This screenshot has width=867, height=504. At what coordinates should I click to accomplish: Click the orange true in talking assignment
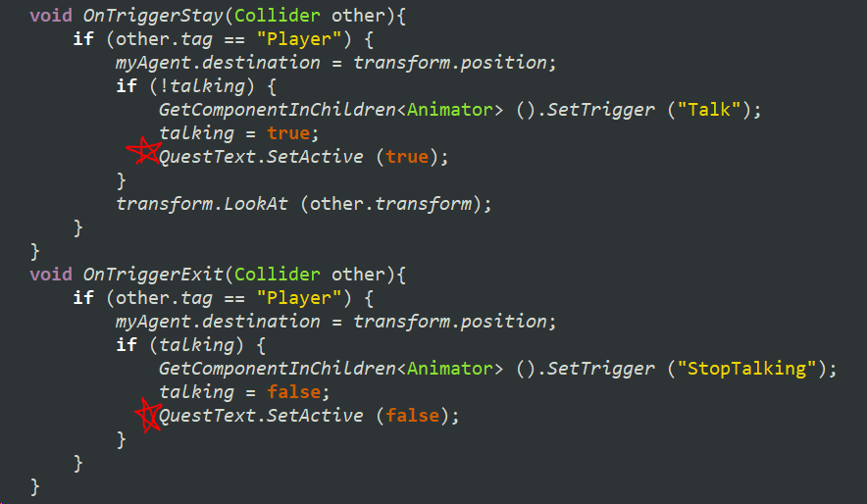(x=288, y=133)
